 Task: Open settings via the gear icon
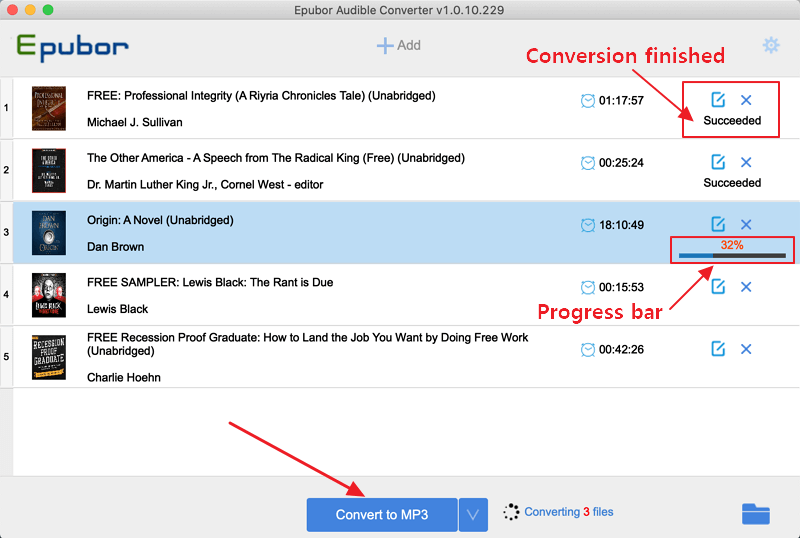pos(771,45)
